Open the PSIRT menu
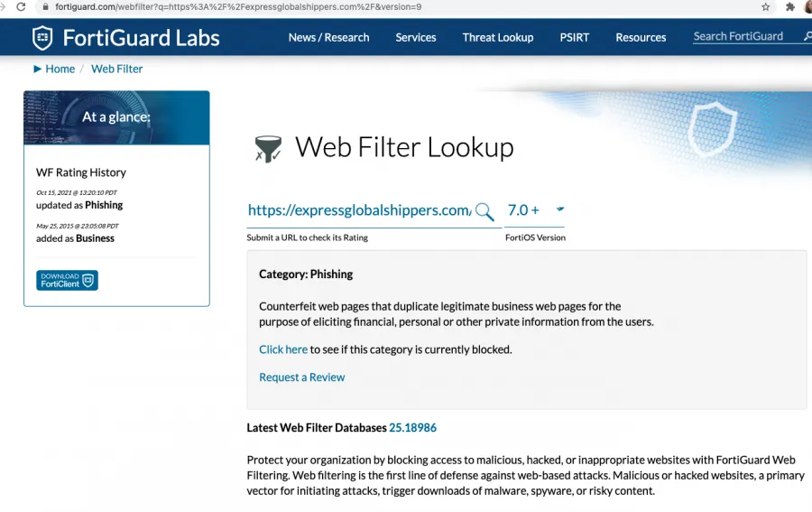The image size is (812, 512). (575, 37)
